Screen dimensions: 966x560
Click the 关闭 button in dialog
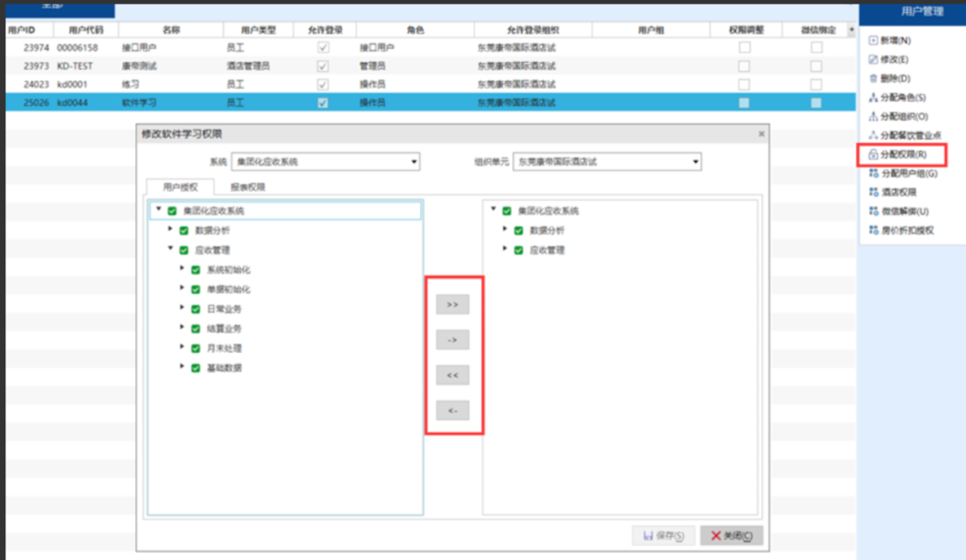pyautogui.click(x=731, y=536)
